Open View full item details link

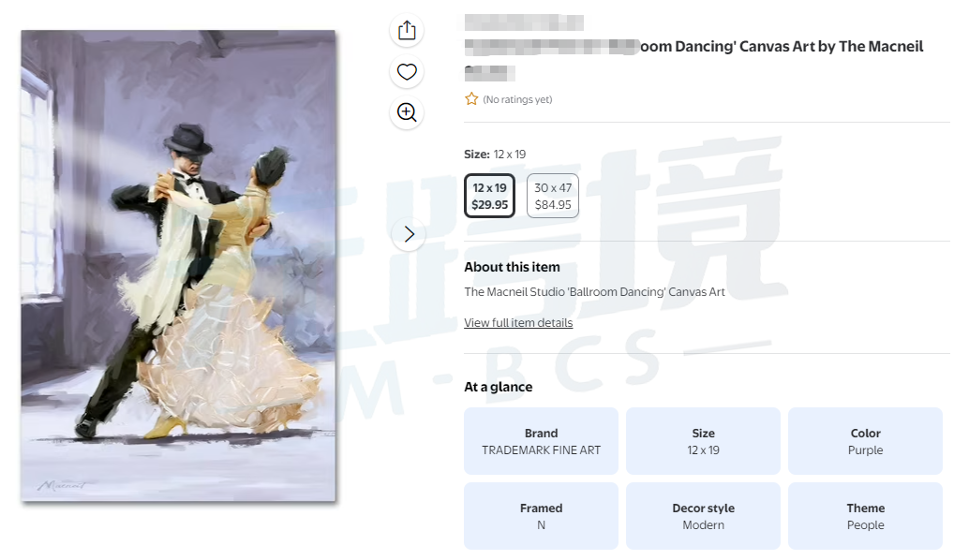[x=518, y=323]
